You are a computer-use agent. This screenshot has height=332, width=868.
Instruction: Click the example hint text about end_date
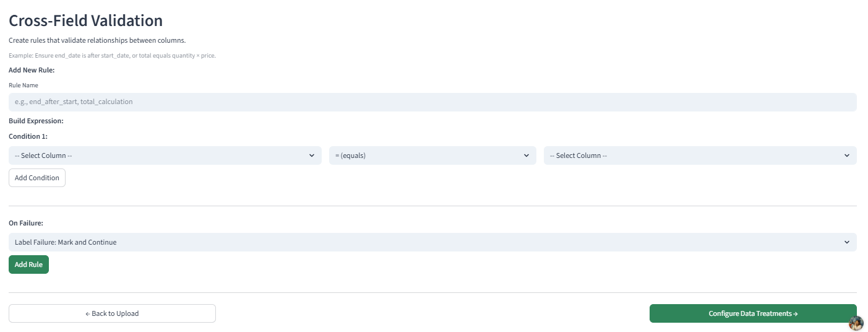click(x=112, y=56)
